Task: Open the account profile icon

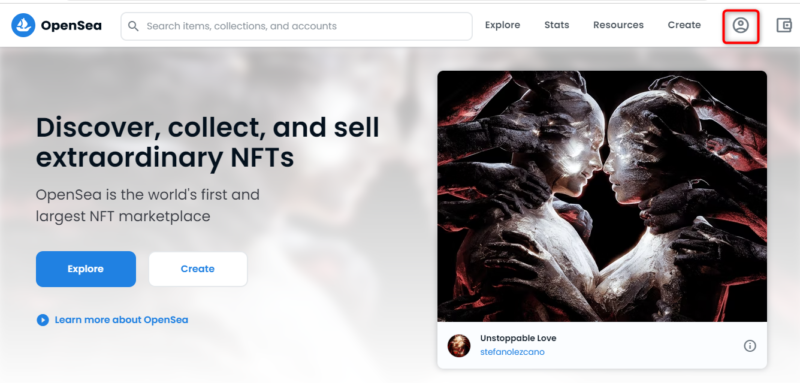Action: [740, 25]
